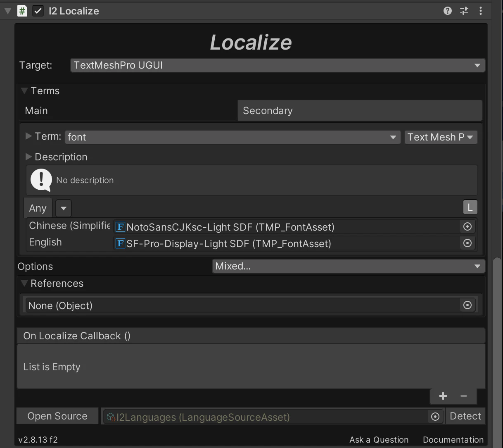This screenshot has width=503, height=448.
Task: Collapse the Terms section
Action: coord(24,91)
